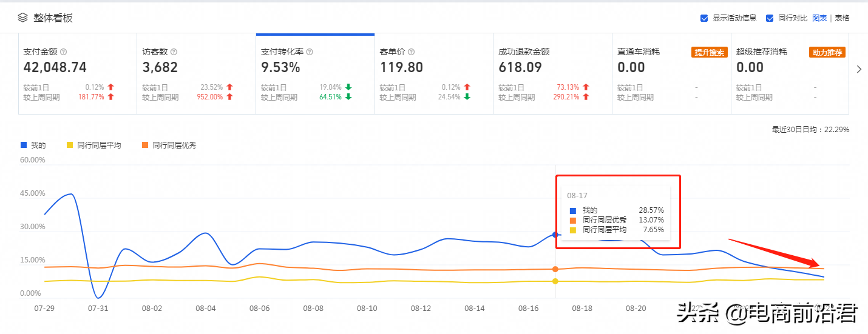Select the 超级推荐消耗 metric card
This screenshot has height=334, width=868.
tap(790, 74)
